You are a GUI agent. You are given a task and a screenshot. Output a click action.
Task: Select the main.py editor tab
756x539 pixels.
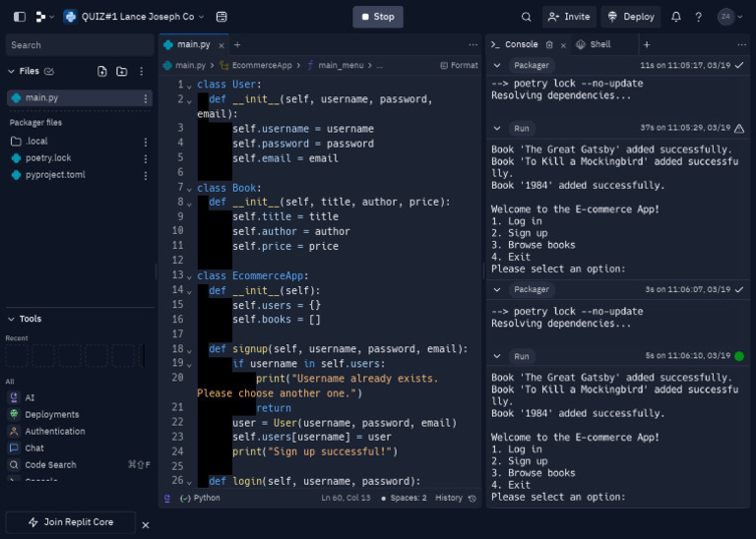pos(193,44)
